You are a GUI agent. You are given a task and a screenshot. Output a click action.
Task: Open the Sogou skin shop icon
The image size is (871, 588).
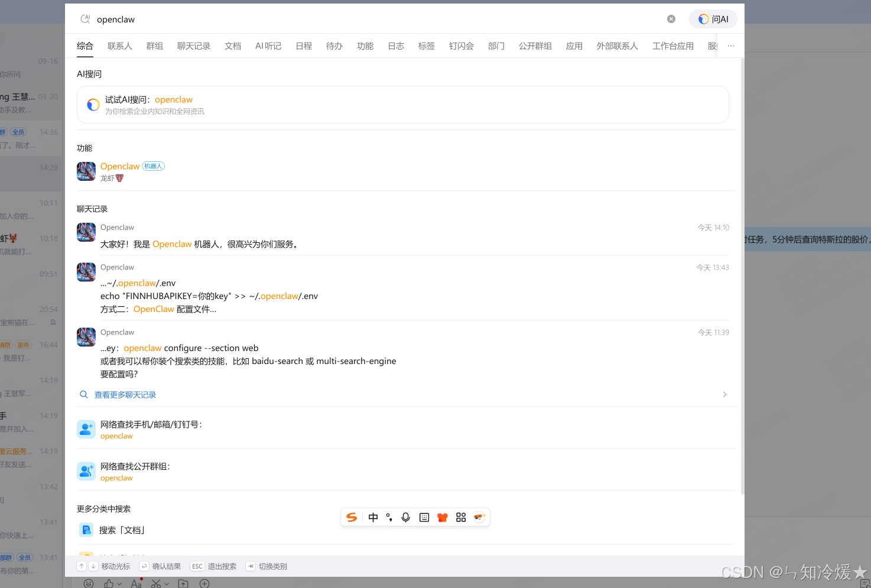442,517
